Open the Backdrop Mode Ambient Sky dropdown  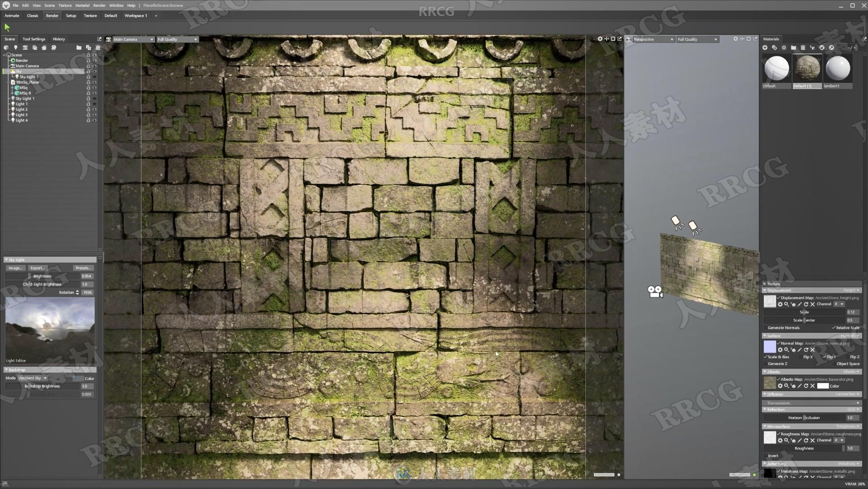click(x=33, y=378)
